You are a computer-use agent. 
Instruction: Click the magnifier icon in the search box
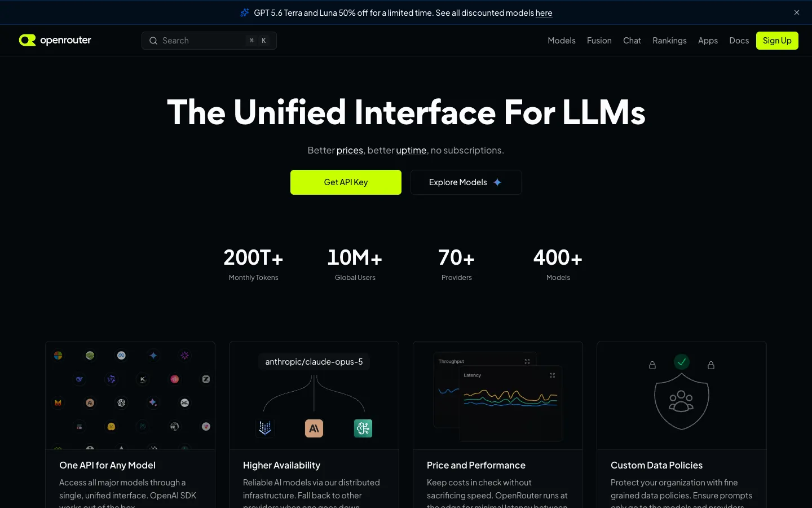click(x=153, y=41)
